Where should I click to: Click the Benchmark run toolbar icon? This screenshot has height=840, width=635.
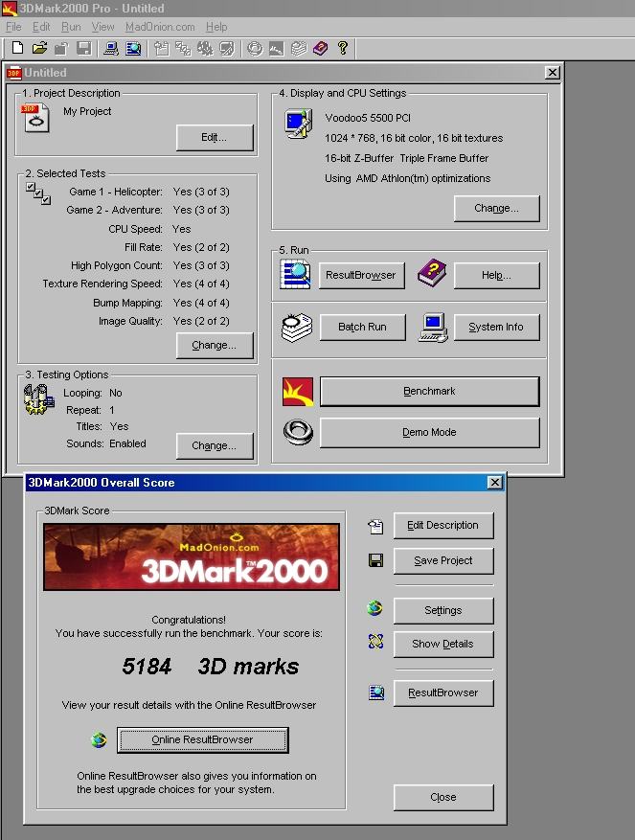click(277, 48)
